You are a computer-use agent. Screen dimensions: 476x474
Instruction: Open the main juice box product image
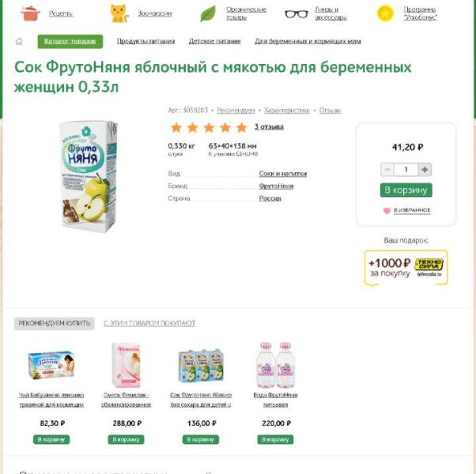tap(88, 175)
